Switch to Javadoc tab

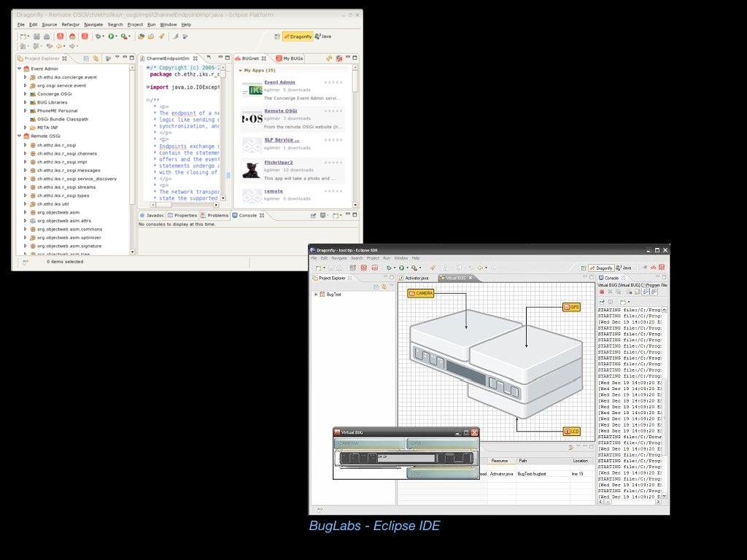pyautogui.click(x=152, y=215)
